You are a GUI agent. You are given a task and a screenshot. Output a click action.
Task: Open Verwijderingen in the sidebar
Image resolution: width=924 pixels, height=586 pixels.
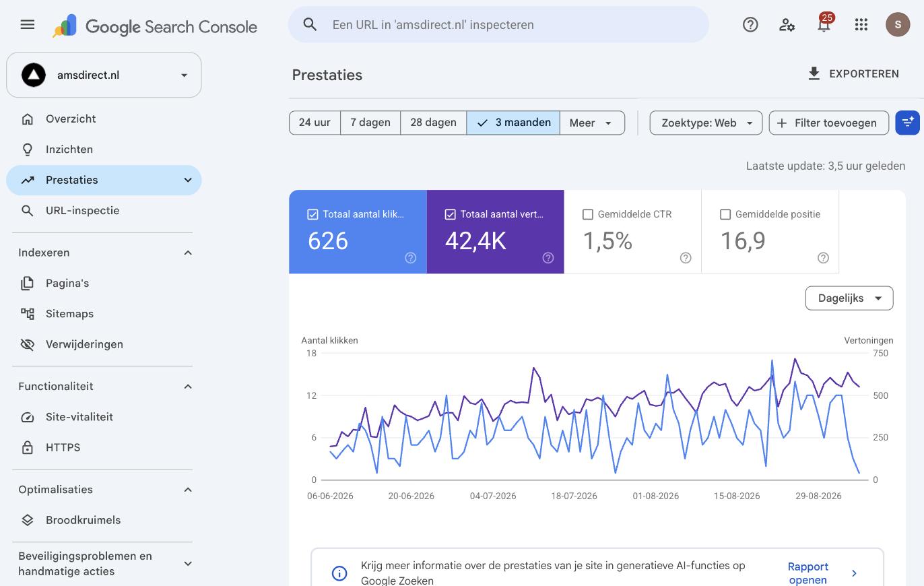(104, 344)
